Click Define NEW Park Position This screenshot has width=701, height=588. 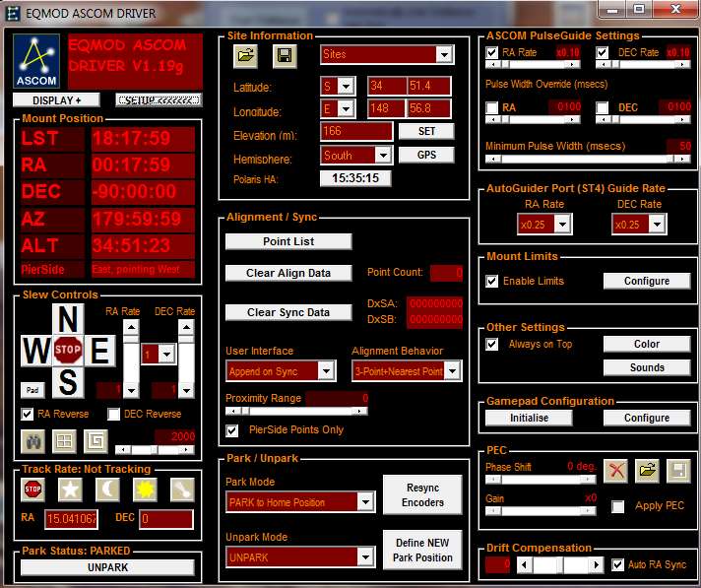[x=422, y=550]
